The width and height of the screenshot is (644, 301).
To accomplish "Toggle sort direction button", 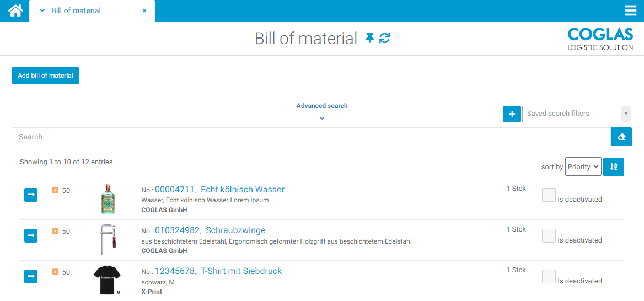I will (614, 167).
